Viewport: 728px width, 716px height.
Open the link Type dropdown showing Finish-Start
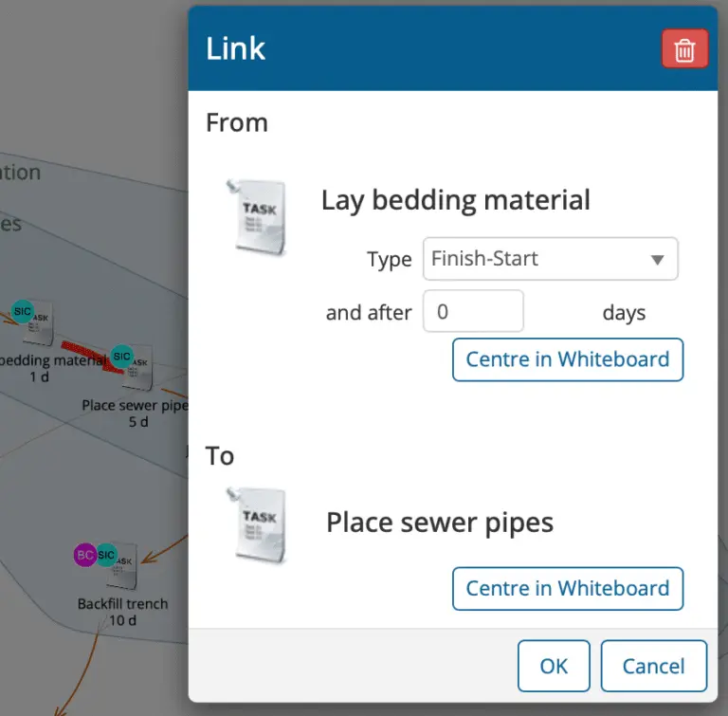click(x=550, y=259)
